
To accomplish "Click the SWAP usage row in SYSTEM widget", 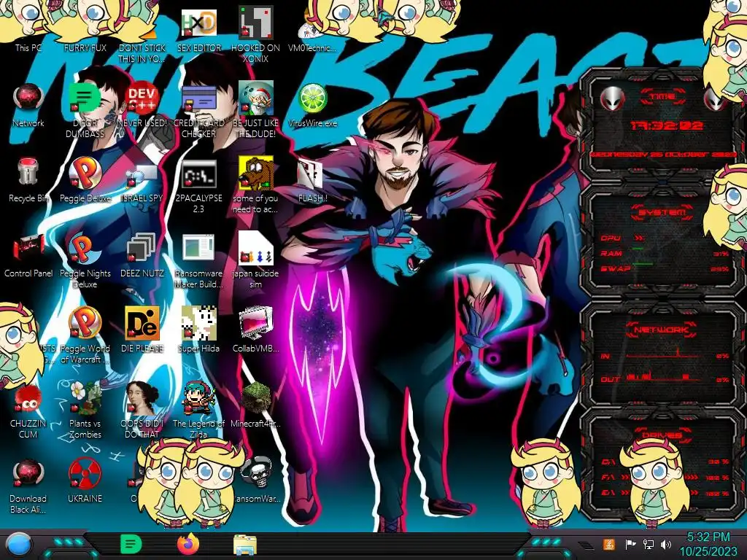I will click(665, 268).
